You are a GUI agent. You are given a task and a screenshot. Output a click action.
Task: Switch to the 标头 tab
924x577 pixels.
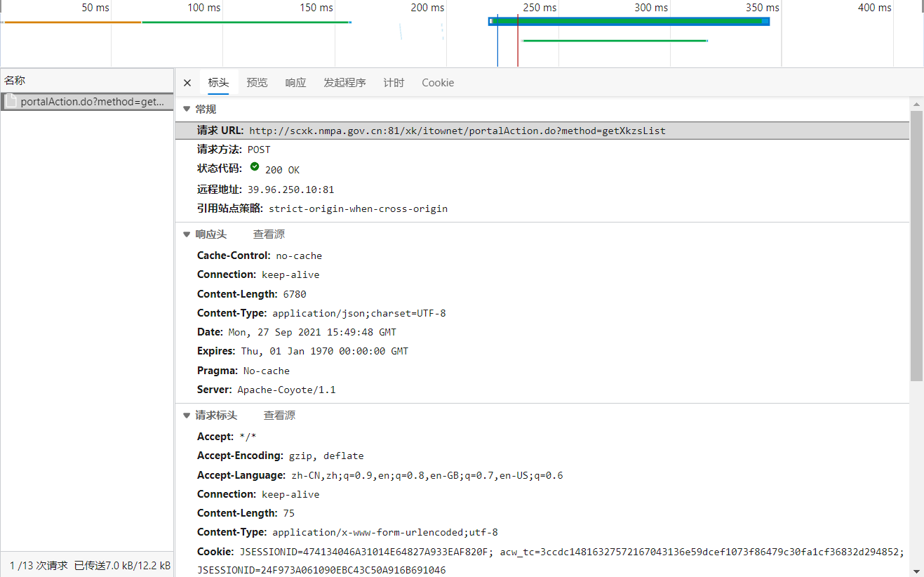(218, 83)
